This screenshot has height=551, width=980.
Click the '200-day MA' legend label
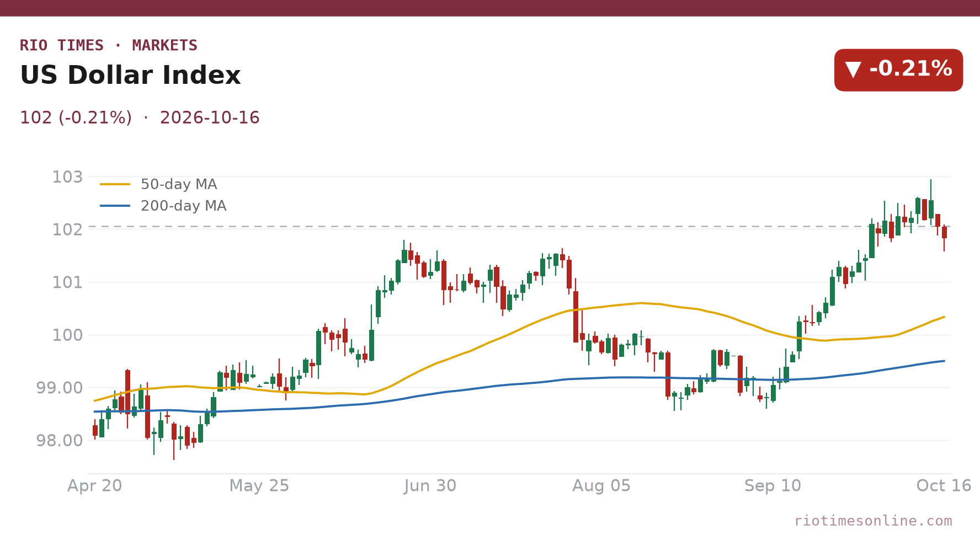pyautogui.click(x=184, y=206)
